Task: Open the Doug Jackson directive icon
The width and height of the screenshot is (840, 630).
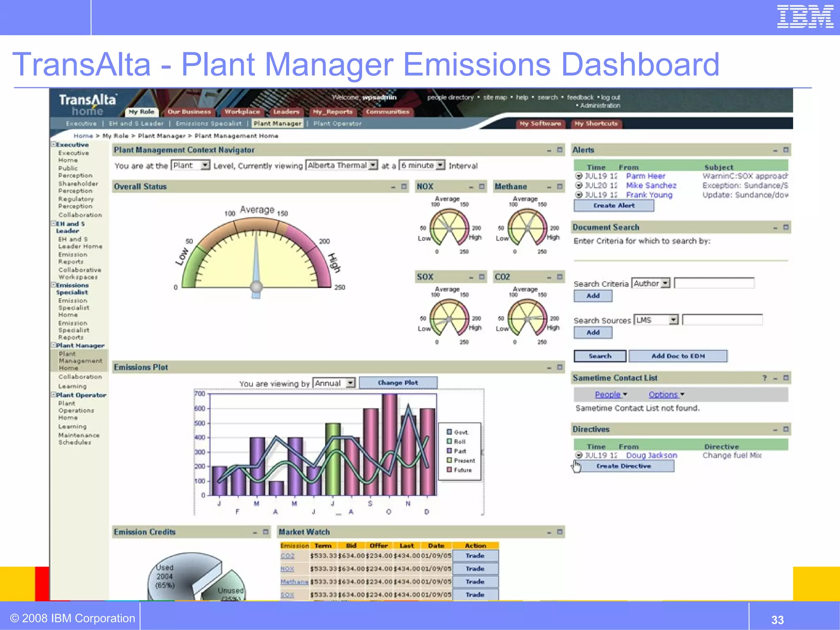Action: (579, 455)
